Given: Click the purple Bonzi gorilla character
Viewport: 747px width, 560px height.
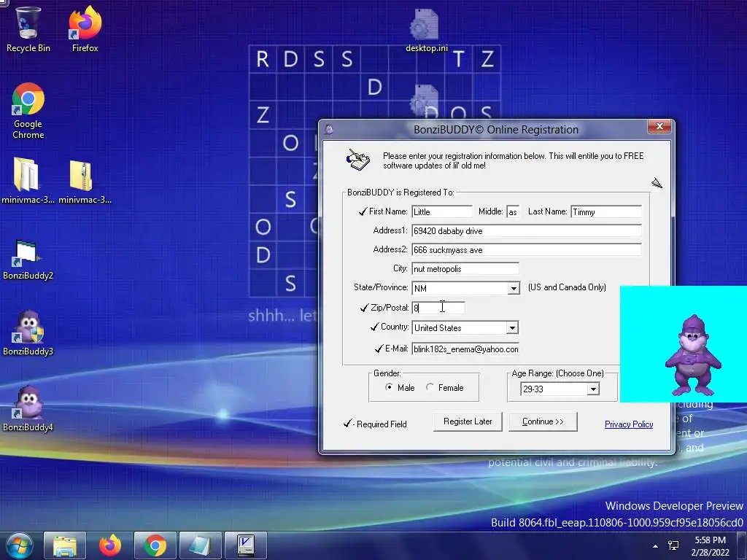Looking at the screenshot, I should (693, 355).
